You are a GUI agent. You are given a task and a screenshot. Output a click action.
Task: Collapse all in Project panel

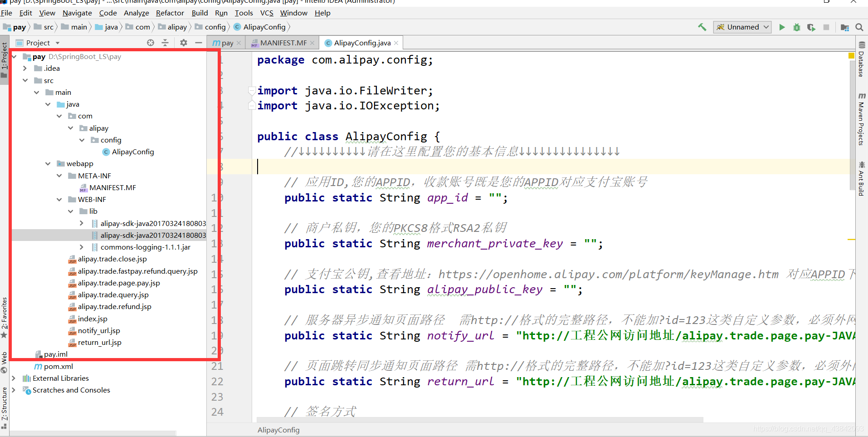tap(165, 43)
